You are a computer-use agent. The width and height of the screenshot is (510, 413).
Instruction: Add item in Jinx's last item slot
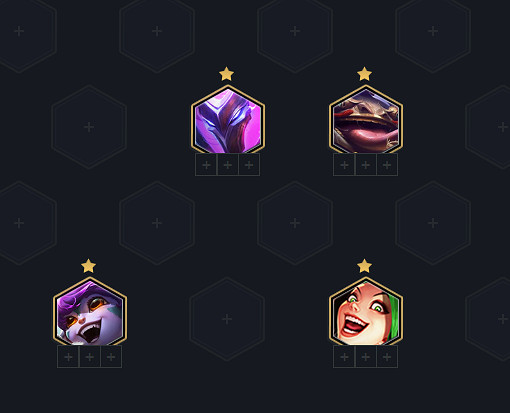[387, 357]
